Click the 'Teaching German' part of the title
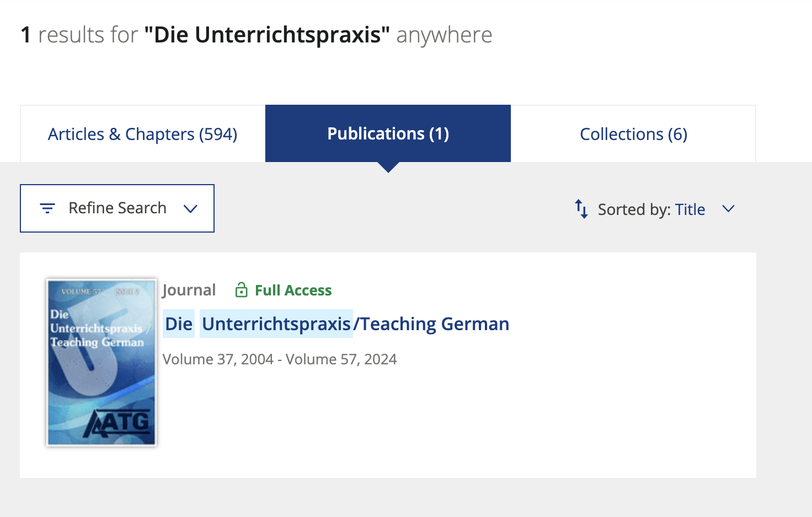Image resolution: width=812 pixels, height=517 pixels. (435, 324)
